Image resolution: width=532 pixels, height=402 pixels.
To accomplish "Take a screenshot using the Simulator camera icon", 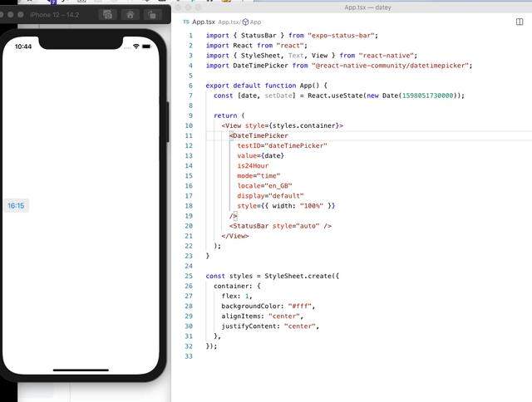I will 107,15.
